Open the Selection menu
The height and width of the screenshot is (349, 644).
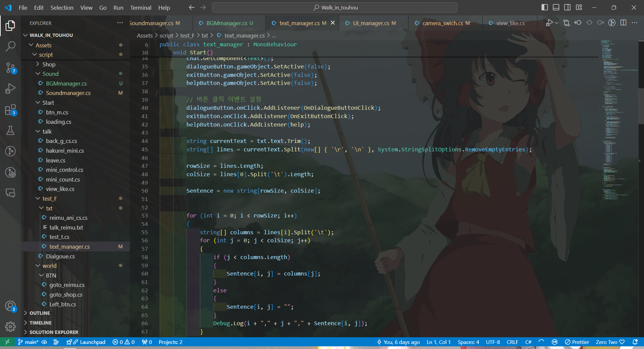62,7
